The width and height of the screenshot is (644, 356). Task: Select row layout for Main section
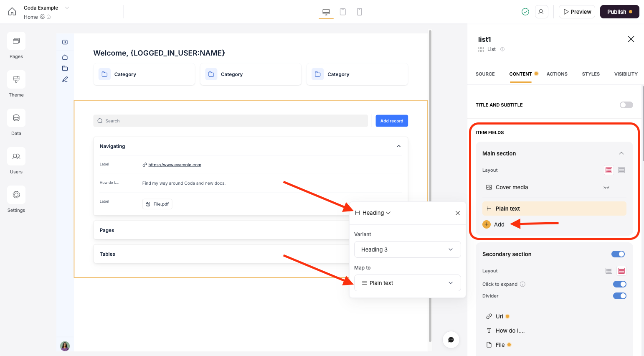tap(621, 170)
